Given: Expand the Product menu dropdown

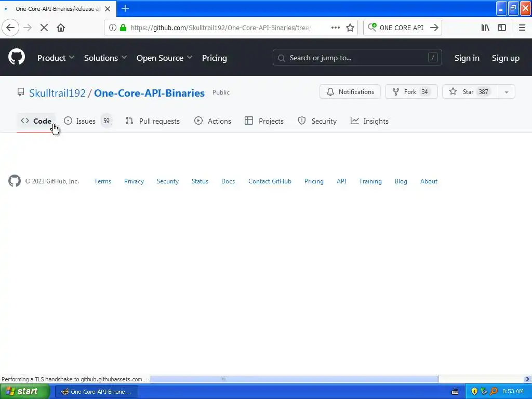Looking at the screenshot, I should (56, 58).
